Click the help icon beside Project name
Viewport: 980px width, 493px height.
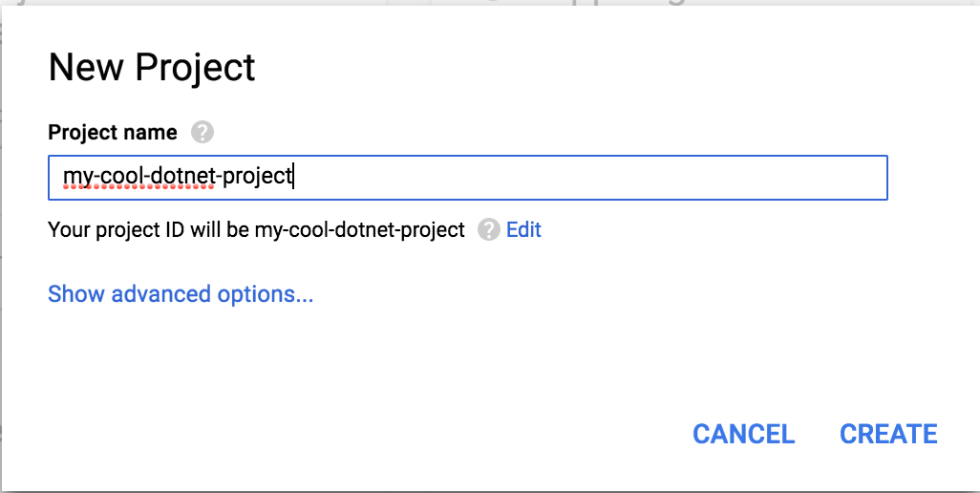(x=202, y=133)
